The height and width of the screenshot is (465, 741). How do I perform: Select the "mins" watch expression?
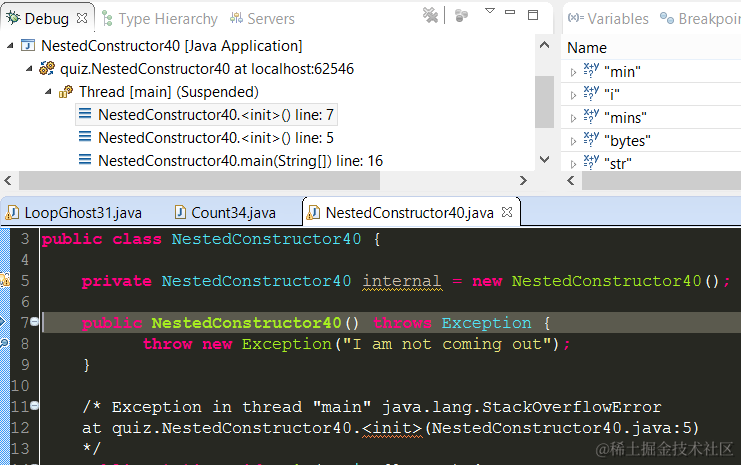[625, 118]
